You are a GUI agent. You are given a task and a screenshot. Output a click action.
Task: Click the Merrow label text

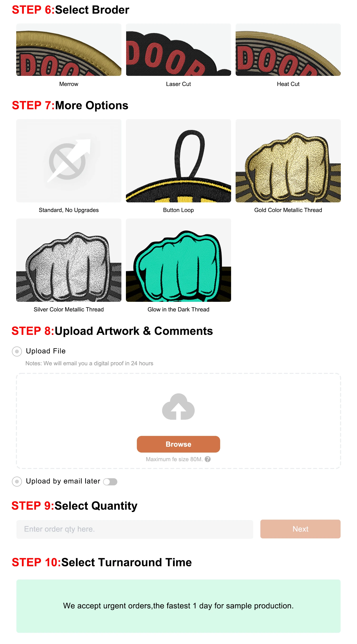[69, 84]
